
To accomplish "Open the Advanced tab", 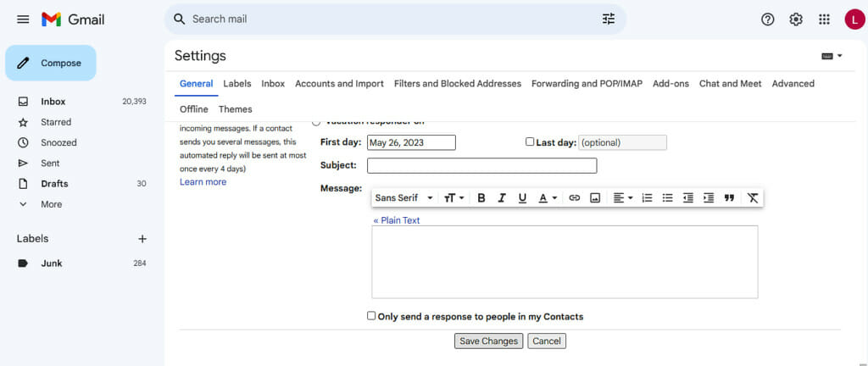I will coord(793,84).
